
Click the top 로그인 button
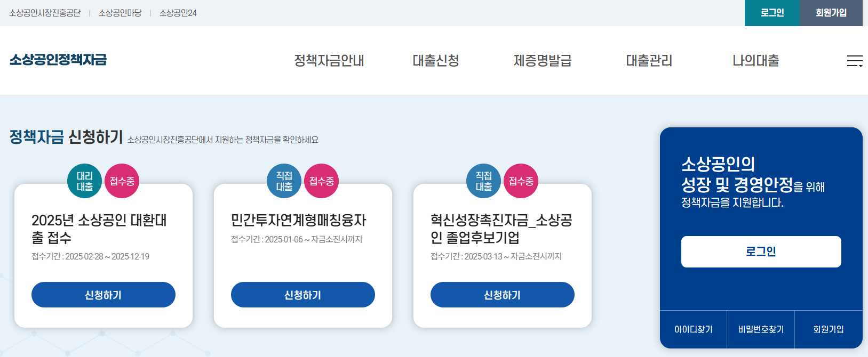pyautogui.click(x=772, y=13)
